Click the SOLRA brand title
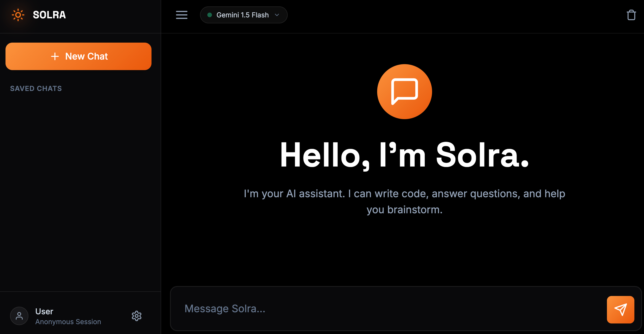The width and height of the screenshot is (644, 334). tap(49, 15)
